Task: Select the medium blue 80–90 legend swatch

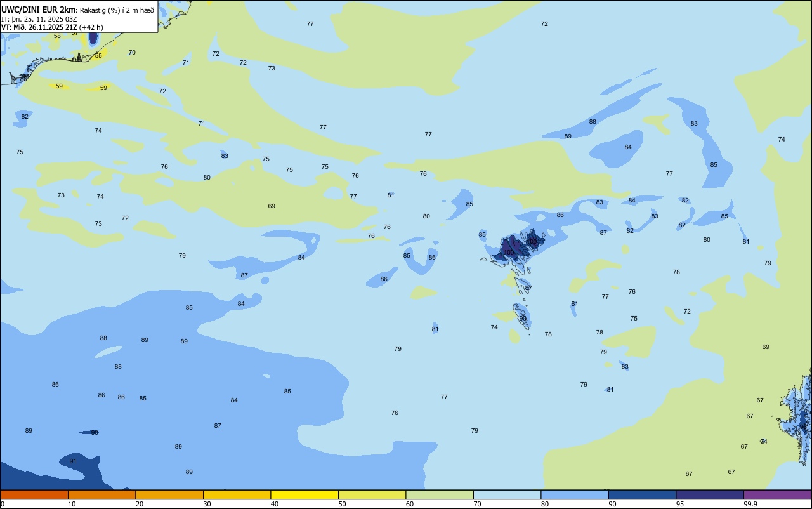Action: [x=575, y=494]
